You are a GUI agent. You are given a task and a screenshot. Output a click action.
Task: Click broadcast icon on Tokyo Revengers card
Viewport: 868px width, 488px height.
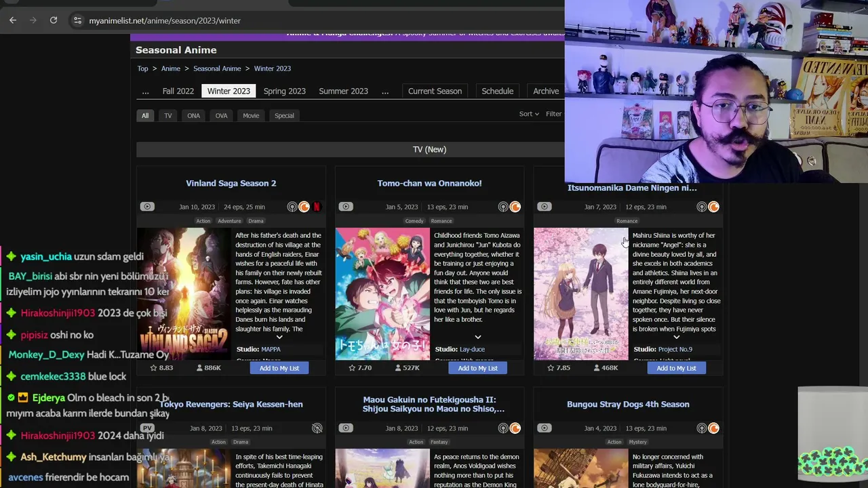point(317,428)
